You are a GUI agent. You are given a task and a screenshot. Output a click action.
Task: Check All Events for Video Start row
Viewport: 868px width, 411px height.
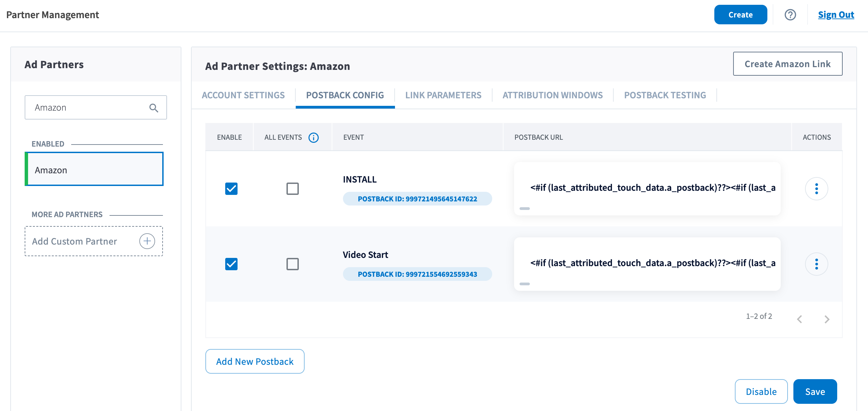[x=293, y=264]
